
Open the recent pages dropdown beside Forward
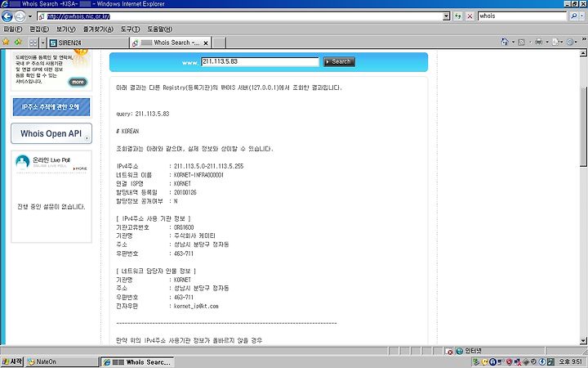pyautogui.click(x=30, y=16)
